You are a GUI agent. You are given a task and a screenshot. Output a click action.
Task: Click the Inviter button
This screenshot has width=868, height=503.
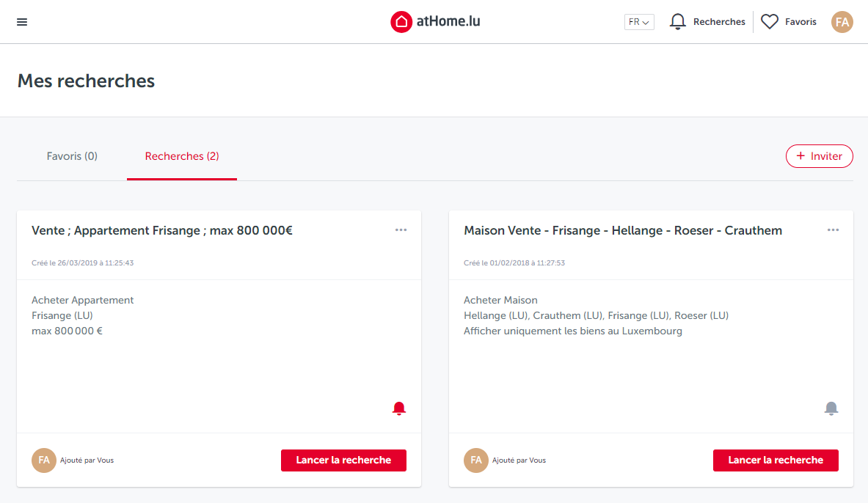[x=820, y=156]
